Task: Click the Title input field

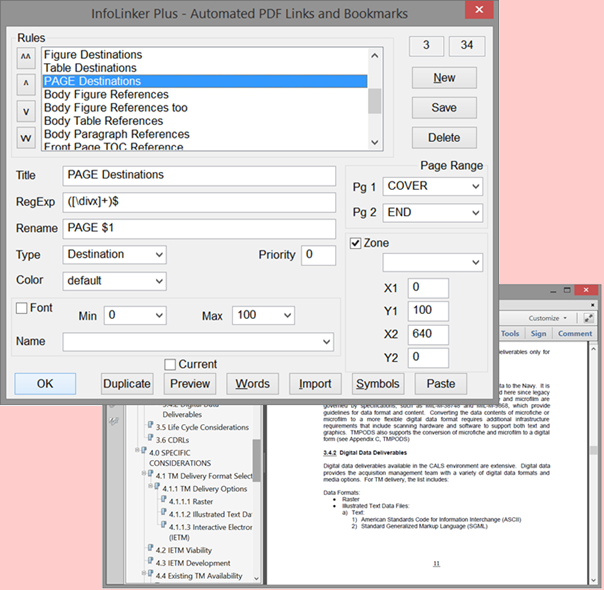Action: [x=199, y=176]
